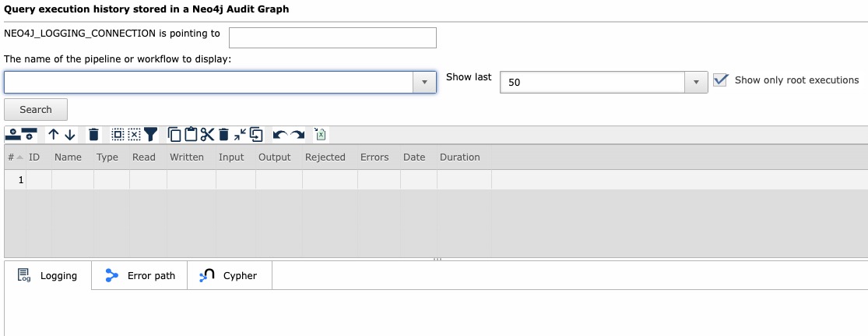Export table to Excel spreadsheet icon
This screenshot has height=336, width=868.
(321, 134)
